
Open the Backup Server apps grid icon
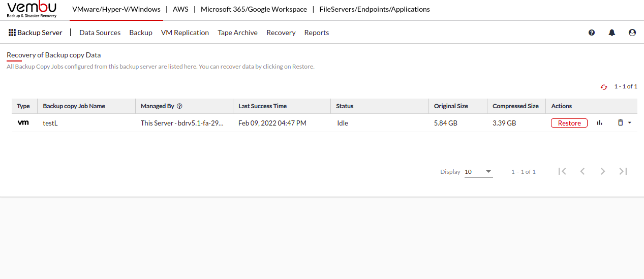click(x=12, y=33)
